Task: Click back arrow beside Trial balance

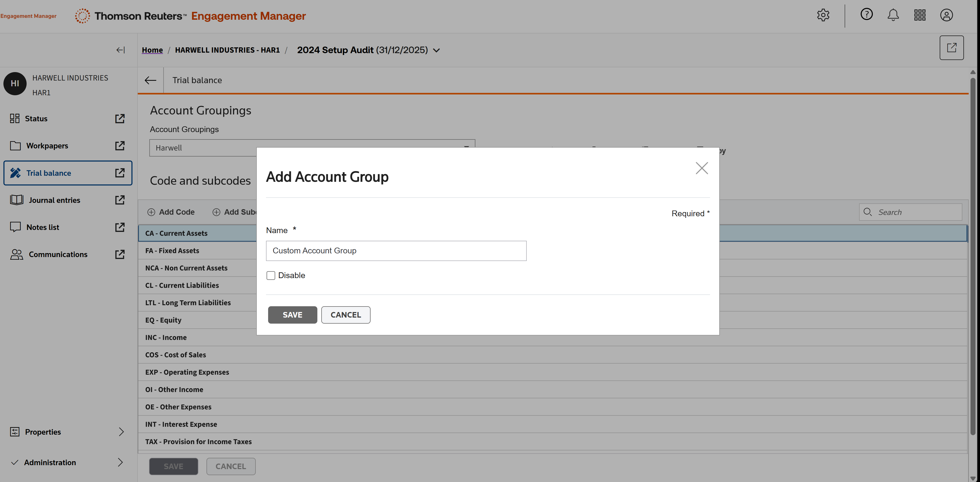Action: click(151, 80)
